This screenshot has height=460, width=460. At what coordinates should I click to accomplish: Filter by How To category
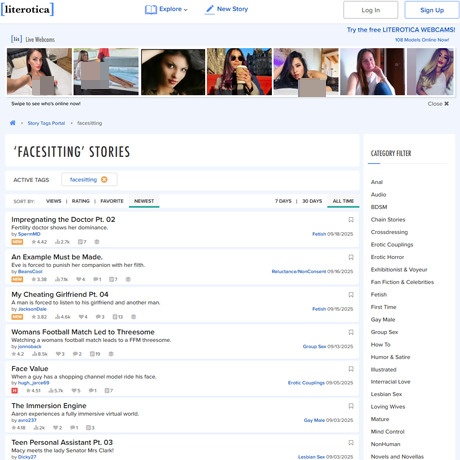pos(380,344)
